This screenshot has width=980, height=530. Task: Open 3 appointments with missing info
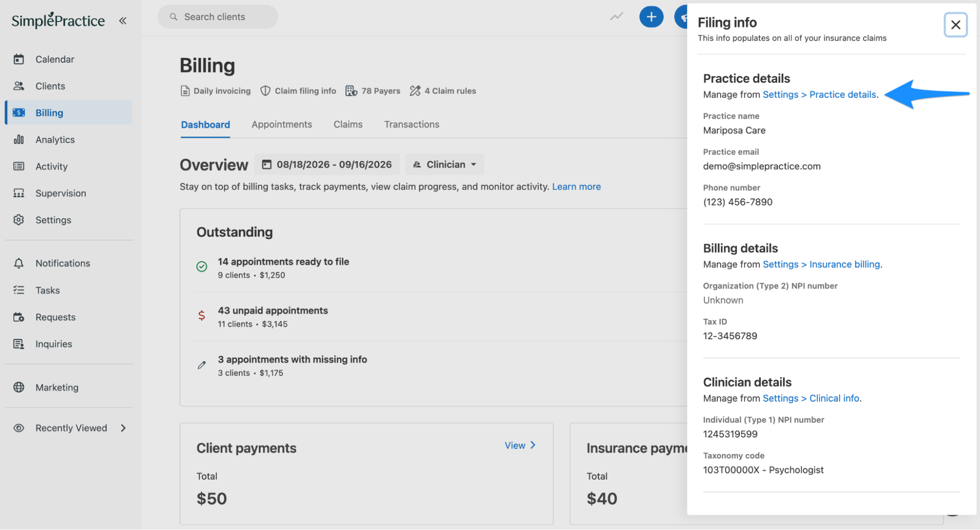point(293,360)
